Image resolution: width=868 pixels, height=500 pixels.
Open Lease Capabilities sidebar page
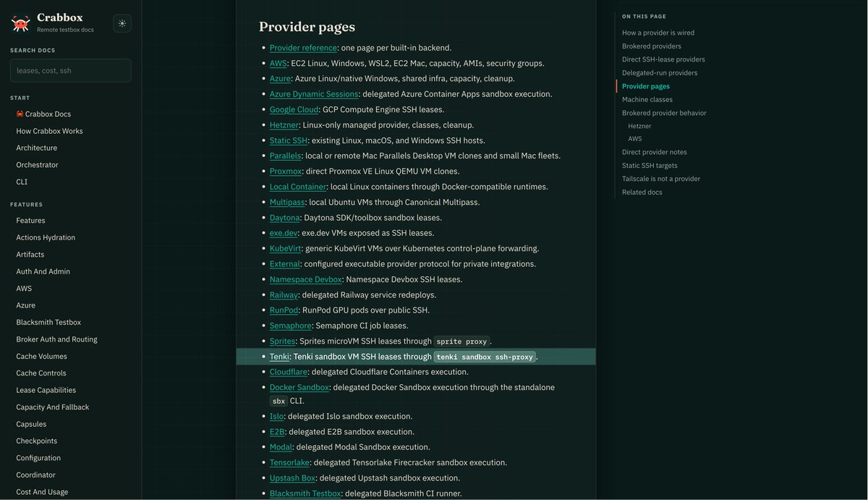tap(46, 390)
